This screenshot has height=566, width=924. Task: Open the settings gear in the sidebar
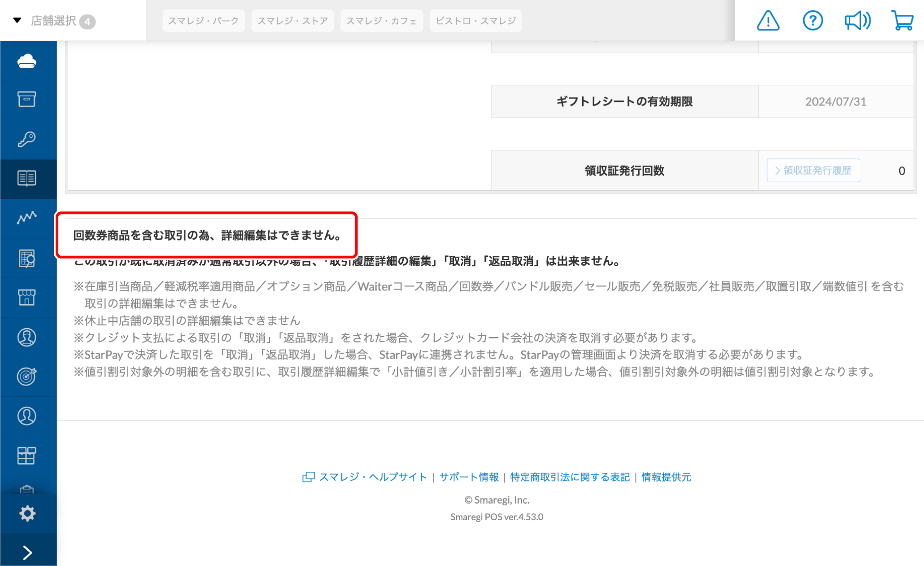28,513
